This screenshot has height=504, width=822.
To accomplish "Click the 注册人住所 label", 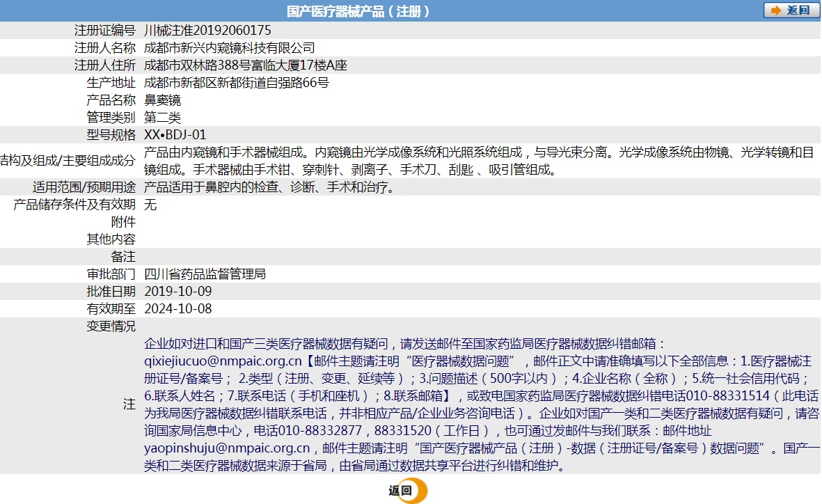I will (105, 65).
